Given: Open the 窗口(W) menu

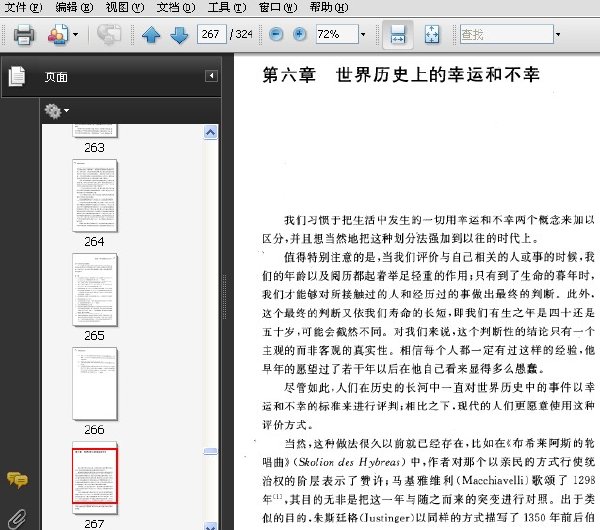Looking at the screenshot, I should pos(278,7).
